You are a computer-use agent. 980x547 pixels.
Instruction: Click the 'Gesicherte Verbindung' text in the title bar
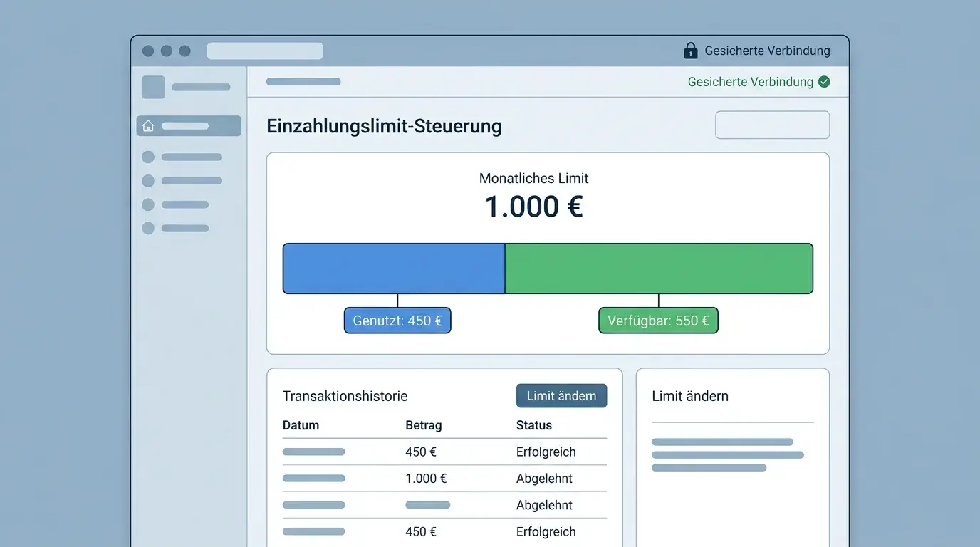click(767, 51)
